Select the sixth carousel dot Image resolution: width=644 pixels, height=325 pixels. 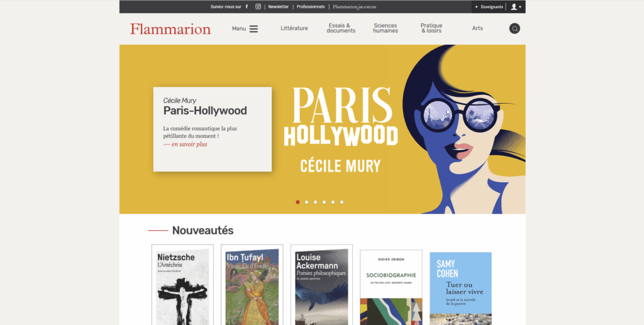(341, 202)
